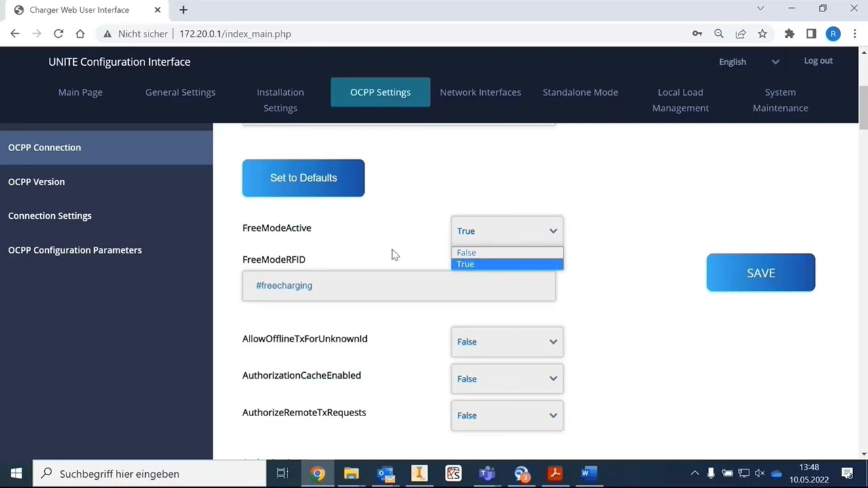868x488 pixels.
Task: Click the muted volume tray icon
Action: coord(759,474)
